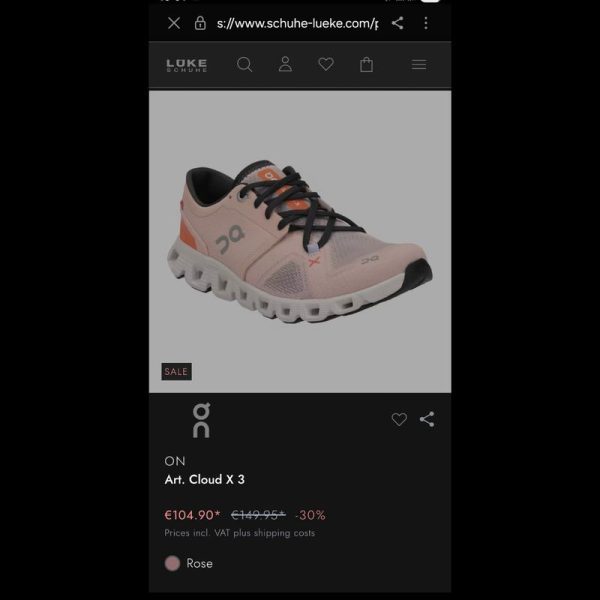Expand the hamburger navigation menu
This screenshot has width=600, height=600.
[x=419, y=64]
